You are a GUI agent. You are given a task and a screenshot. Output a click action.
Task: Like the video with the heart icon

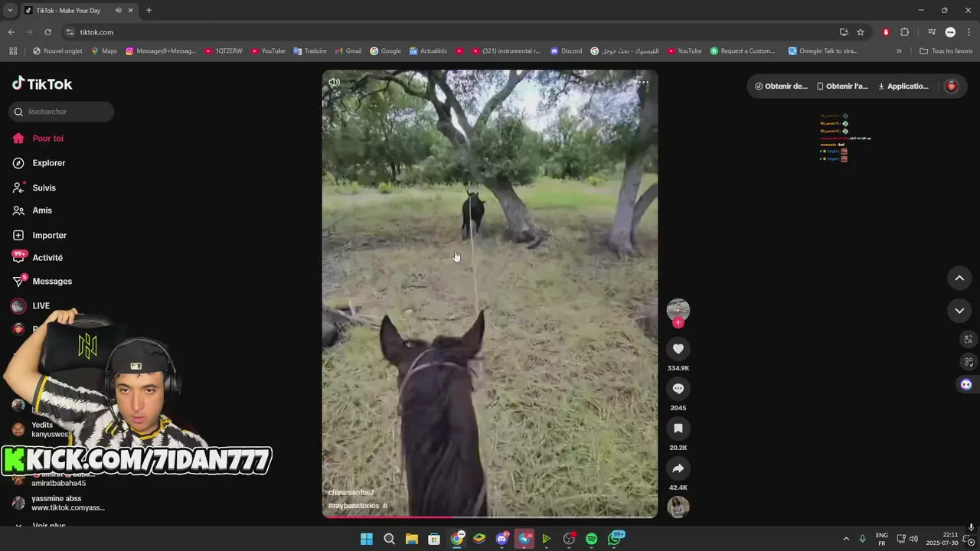(678, 349)
